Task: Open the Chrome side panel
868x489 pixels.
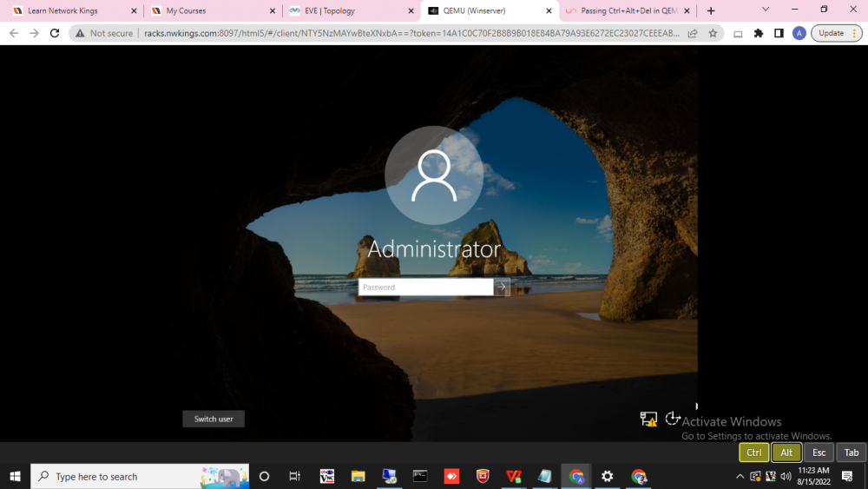Action: click(x=779, y=33)
